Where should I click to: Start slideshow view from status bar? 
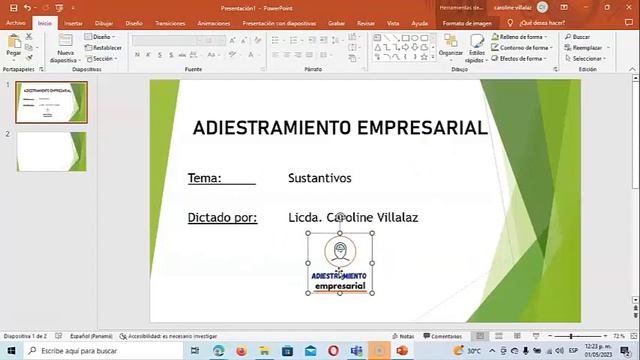pos(536,336)
